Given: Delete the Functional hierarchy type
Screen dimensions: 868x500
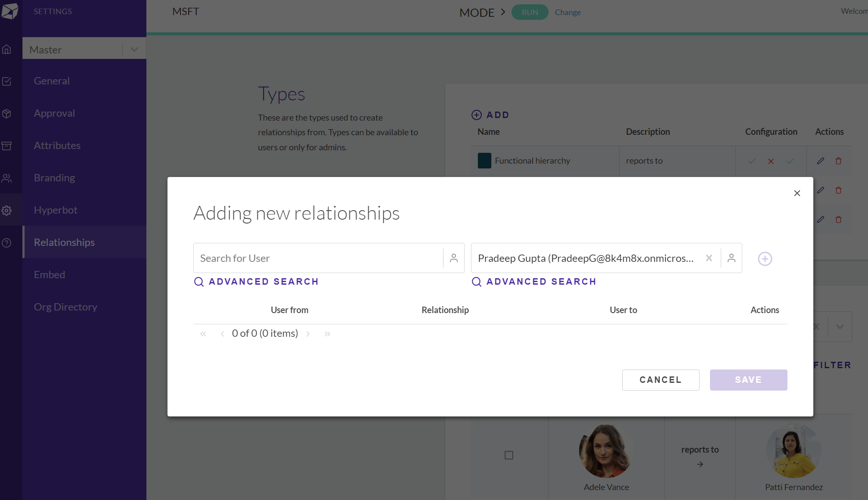Looking at the screenshot, I should point(838,161).
